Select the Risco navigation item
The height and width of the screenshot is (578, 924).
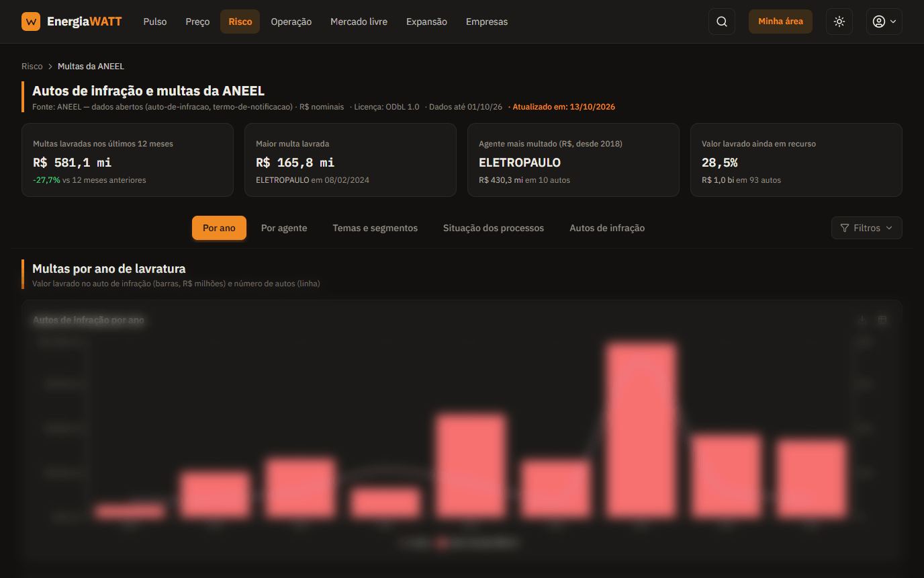(x=240, y=22)
